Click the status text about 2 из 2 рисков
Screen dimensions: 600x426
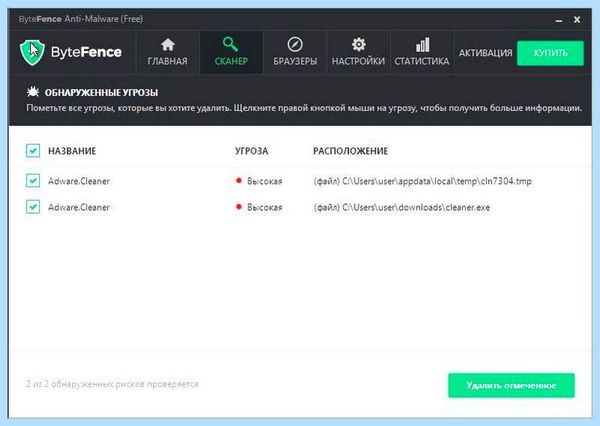pos(112,384)
